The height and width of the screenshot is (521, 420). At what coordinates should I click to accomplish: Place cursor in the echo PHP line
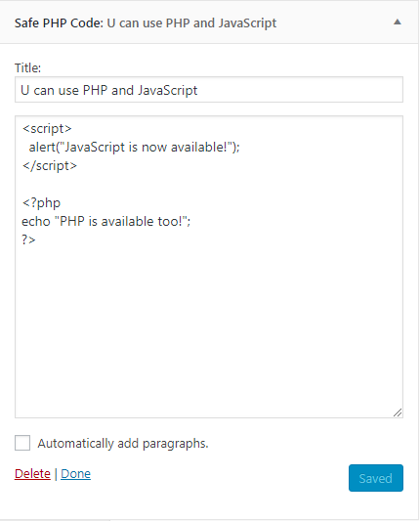[x=105, y=221]
